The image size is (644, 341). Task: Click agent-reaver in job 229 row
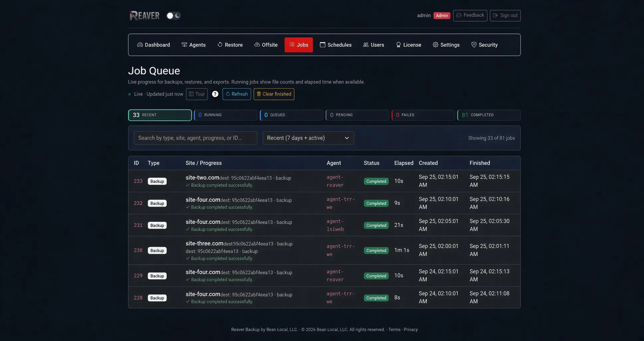335,276
